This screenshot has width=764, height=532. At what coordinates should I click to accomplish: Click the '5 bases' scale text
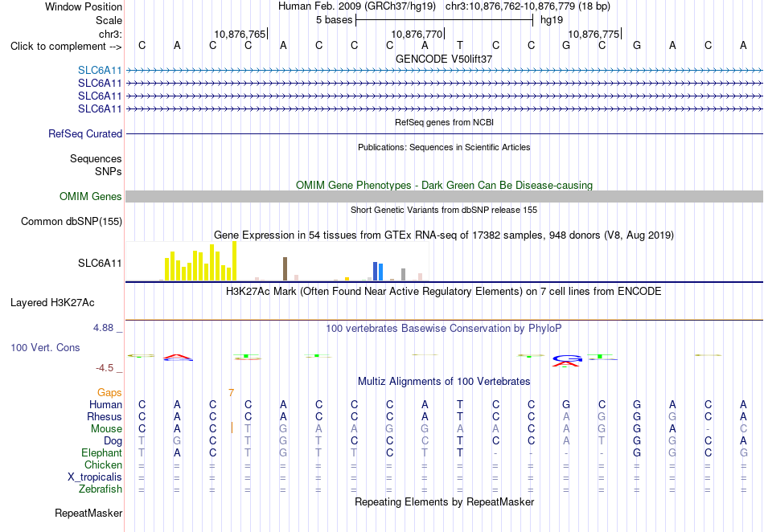click(335, 20)
